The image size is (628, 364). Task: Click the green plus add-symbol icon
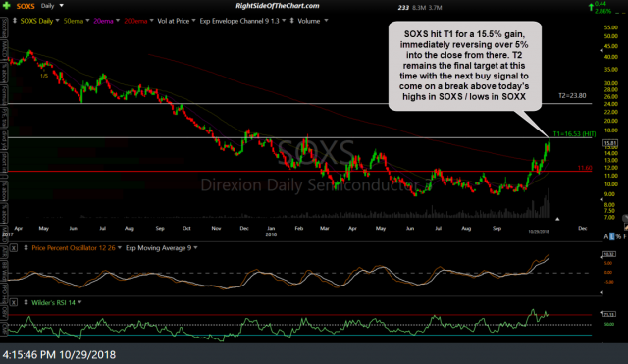point(7,6)
